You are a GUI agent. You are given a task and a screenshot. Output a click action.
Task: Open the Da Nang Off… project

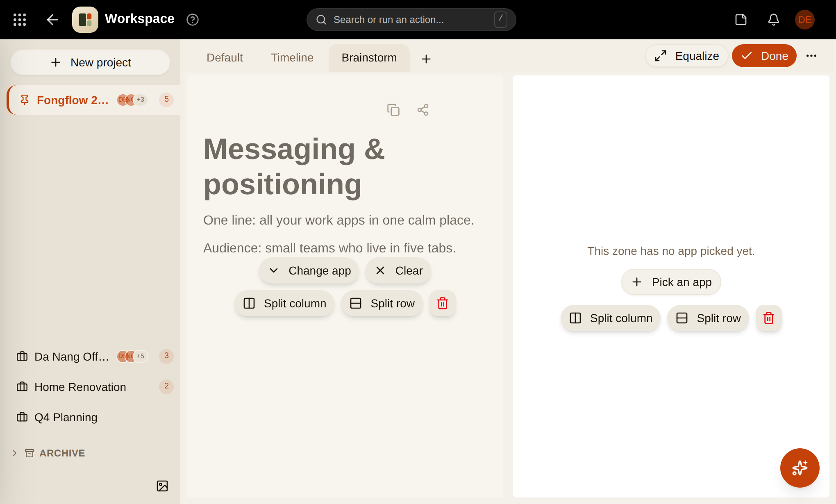coord(94,356)
